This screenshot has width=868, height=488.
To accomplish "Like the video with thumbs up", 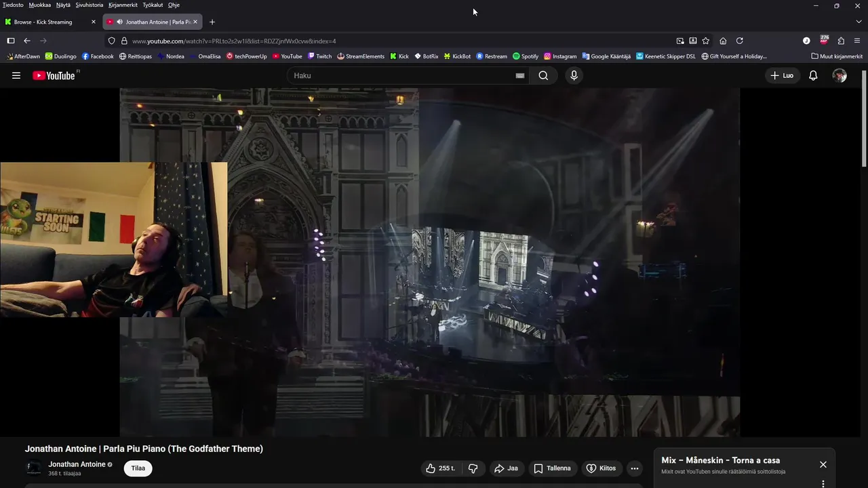I will pos(440,468).
